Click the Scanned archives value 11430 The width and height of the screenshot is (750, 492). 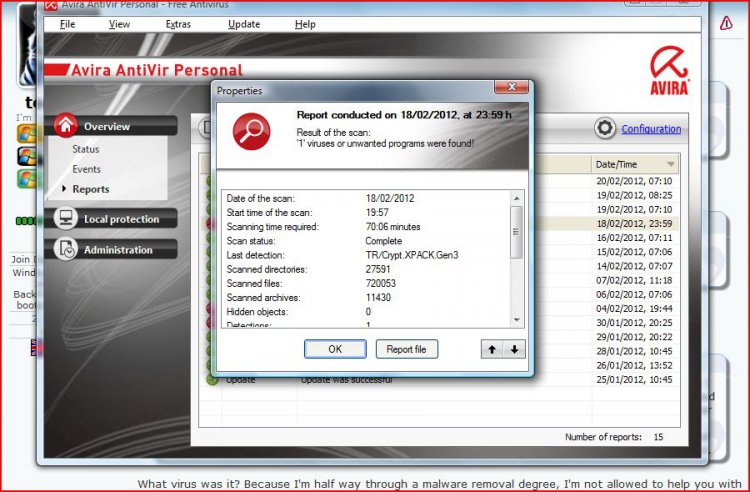(378, 297)
